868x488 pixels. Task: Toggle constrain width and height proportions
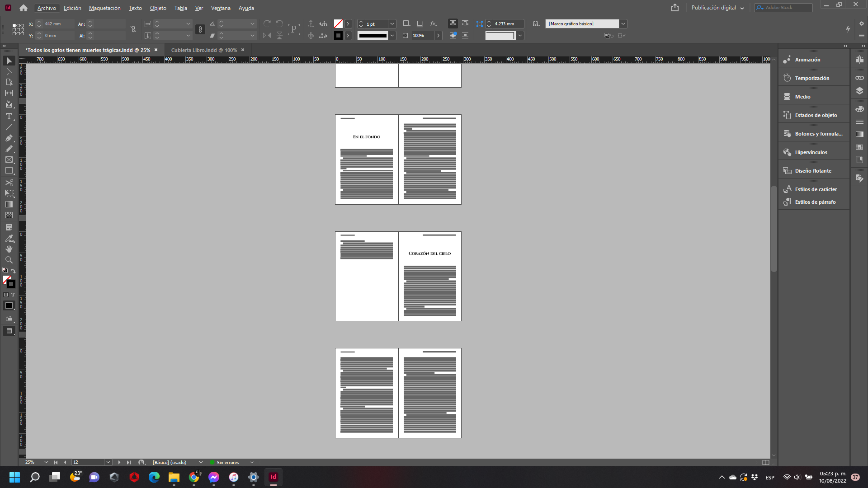tap(133, 29)
